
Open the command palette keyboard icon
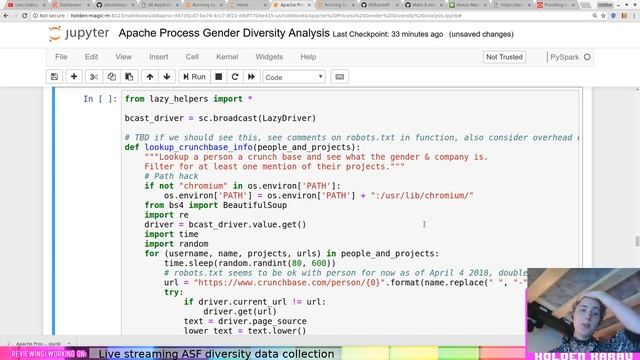[x=340, y=77]
